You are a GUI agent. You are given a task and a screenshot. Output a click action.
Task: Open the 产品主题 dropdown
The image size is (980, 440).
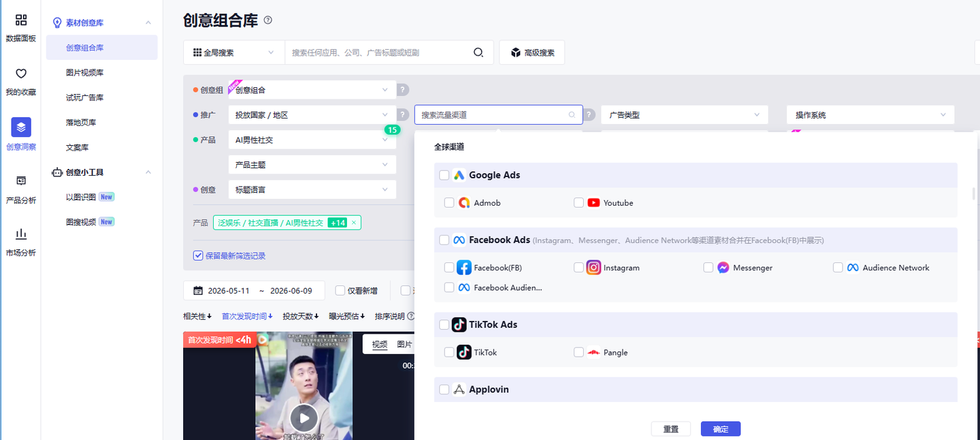(312, 165)
